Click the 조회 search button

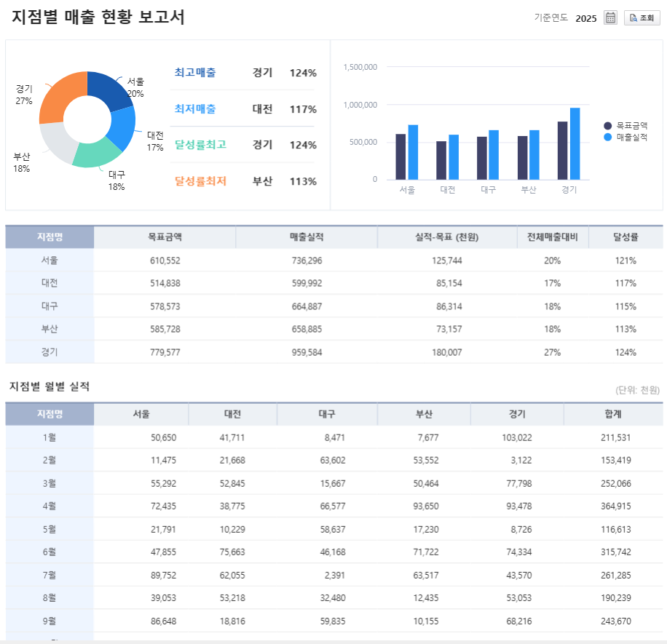coord(642,18)
